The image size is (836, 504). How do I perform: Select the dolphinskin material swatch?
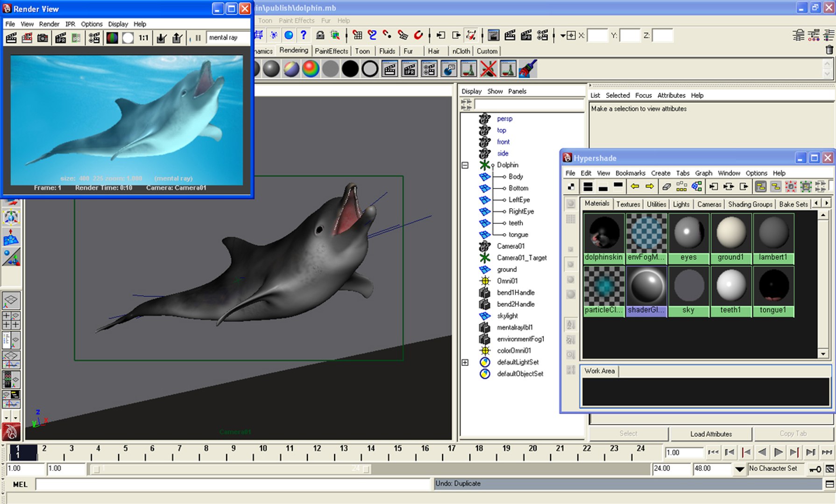604,238
